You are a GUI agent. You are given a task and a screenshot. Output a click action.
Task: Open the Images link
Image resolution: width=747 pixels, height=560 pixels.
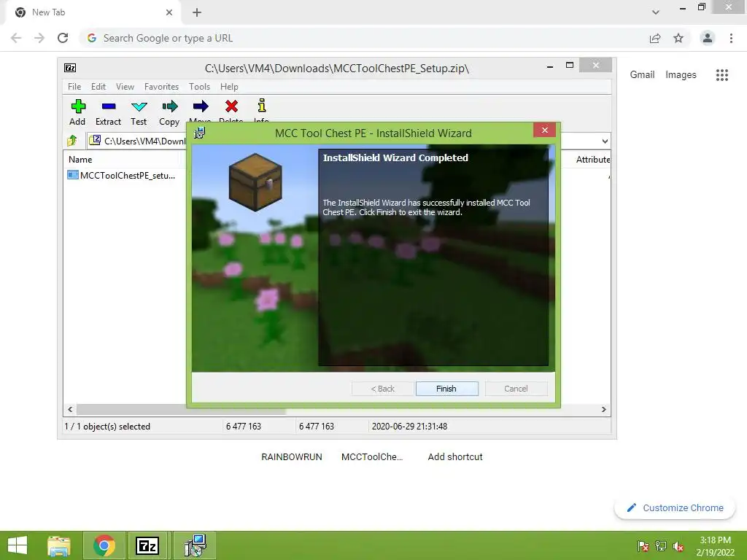(x=681, y=75)
